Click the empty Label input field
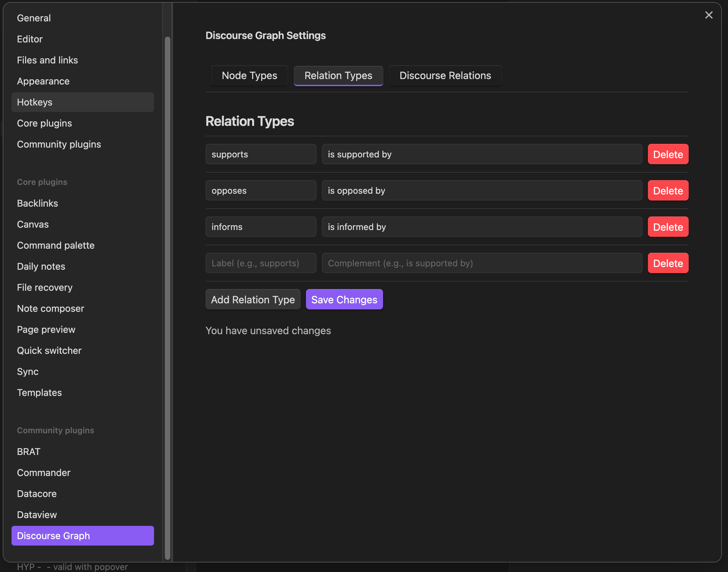 coord(261,263)
